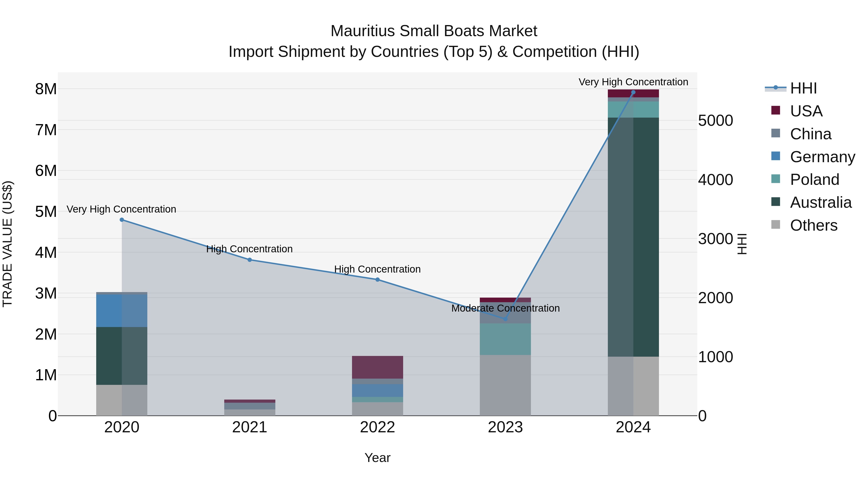Click the Others legend color swatch
Image resolution: width=868 pixels, height=488 pixels.
tap(776, 225)
